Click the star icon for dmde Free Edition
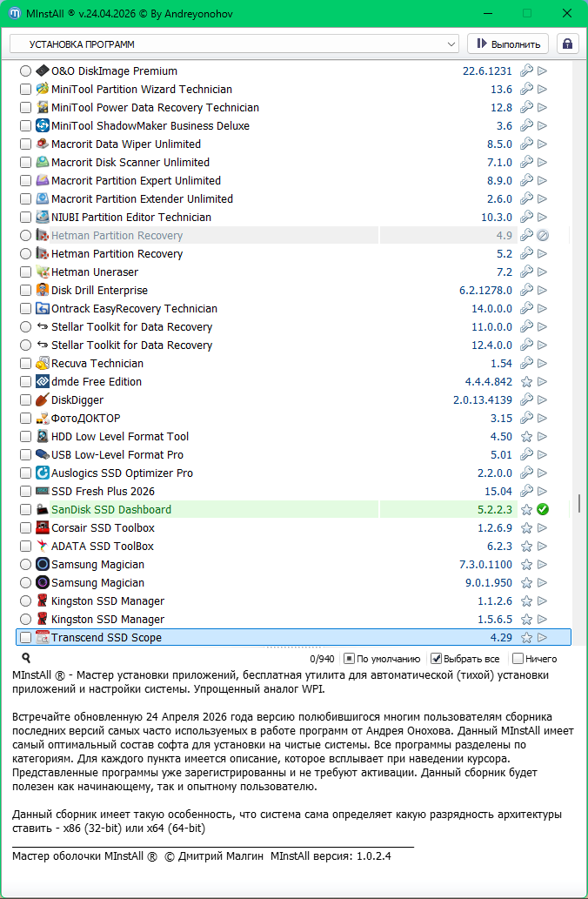Image resolution: width=588 pixels, height=899 pixels. pos(526,382)
